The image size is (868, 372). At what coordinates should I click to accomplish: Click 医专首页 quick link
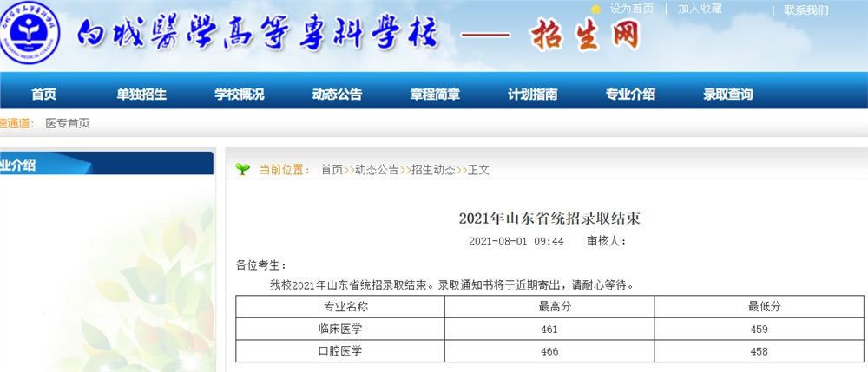tap(68, 123)
